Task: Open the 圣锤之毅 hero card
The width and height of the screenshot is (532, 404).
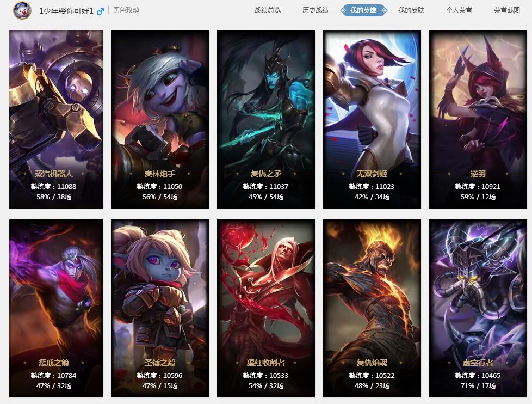Action: (160, 308)
